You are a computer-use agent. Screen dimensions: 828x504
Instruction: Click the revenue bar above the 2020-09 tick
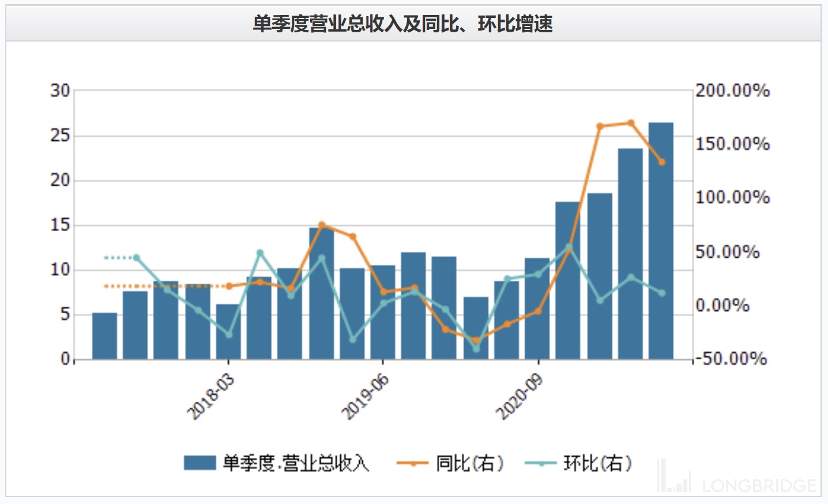(537, 309)
